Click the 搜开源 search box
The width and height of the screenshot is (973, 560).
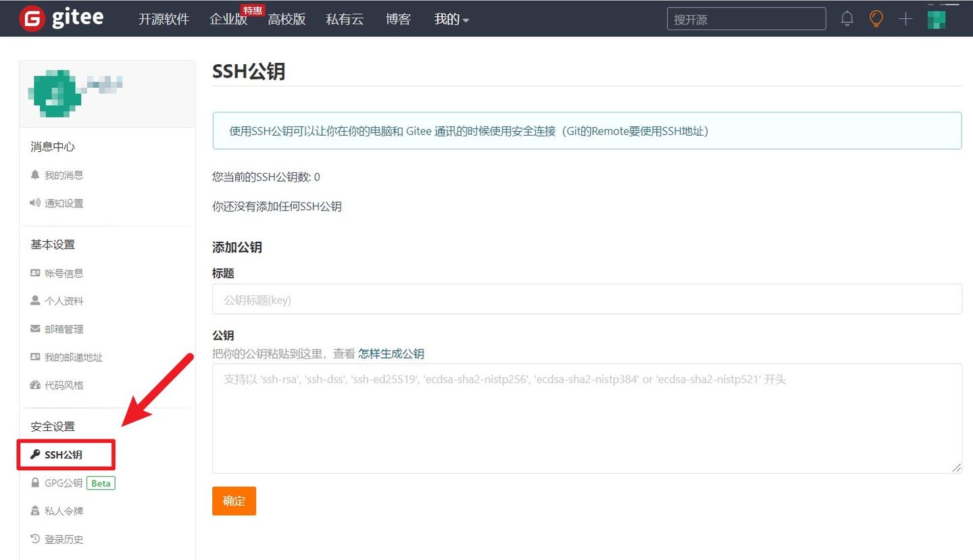746,18
